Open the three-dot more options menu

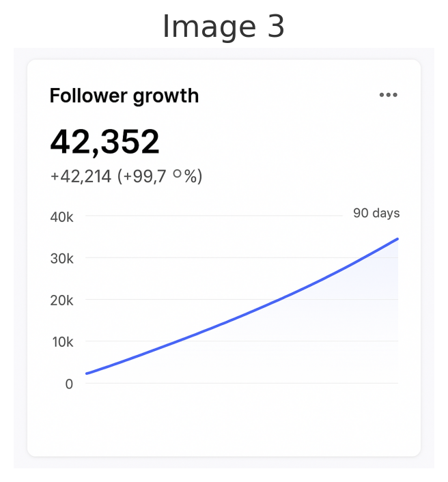(x=388, y=95)
